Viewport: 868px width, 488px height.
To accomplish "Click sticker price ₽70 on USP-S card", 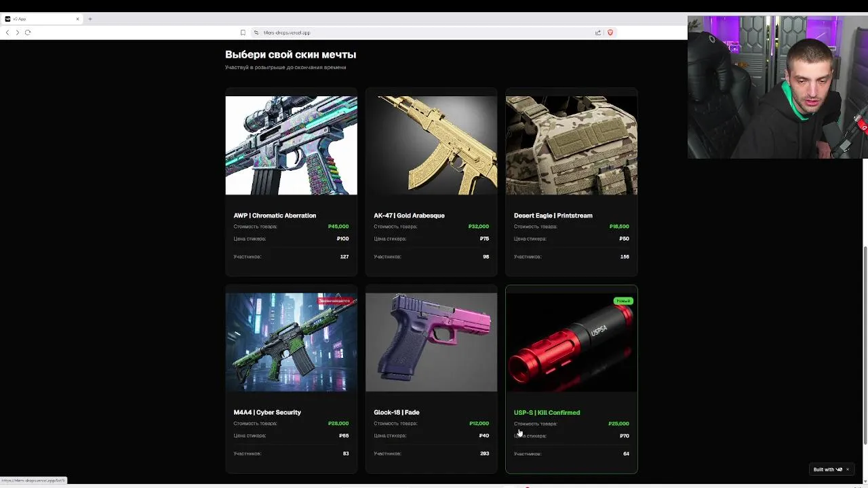I will click(x=624, y=436).
